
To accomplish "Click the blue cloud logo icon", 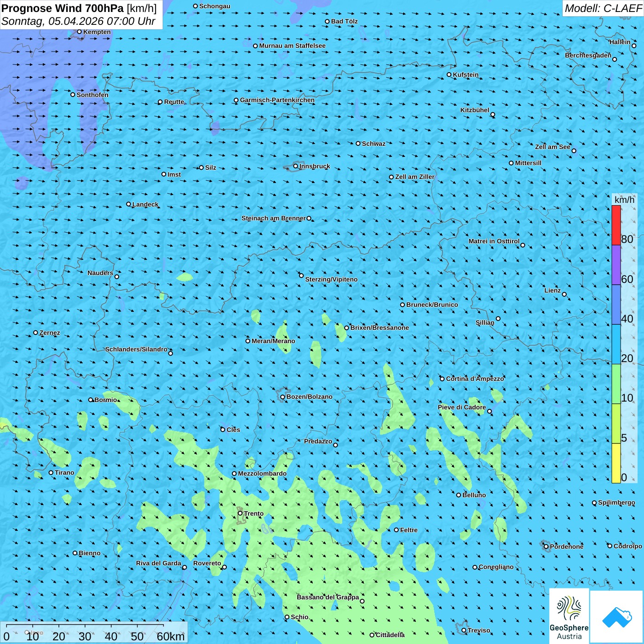I will pyautogui.click(x=617, y=617).
